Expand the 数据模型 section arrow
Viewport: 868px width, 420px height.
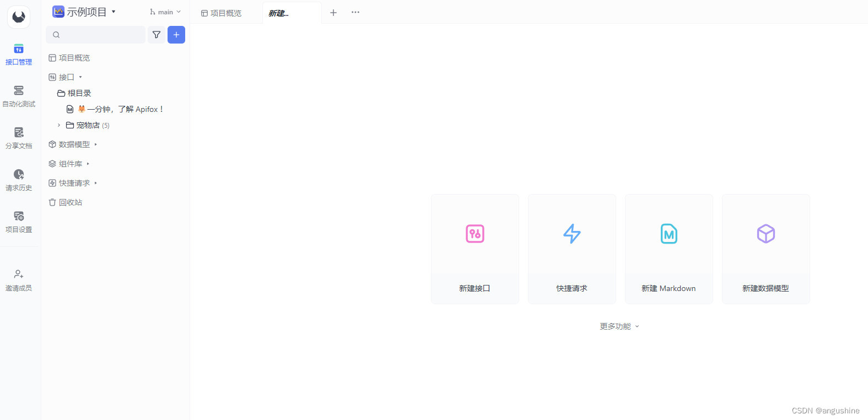(96, 144)
